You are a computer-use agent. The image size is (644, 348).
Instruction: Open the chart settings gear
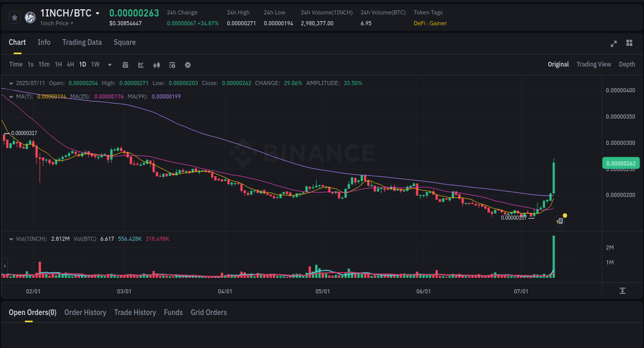tap(188, 64)
